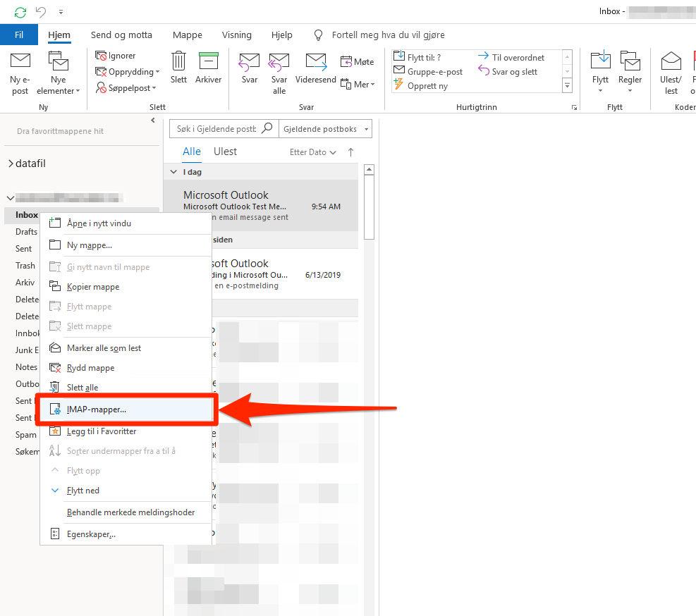This screenshot has width=696, height=616.
Task: Select the Drafts folder
Action: 26,232
